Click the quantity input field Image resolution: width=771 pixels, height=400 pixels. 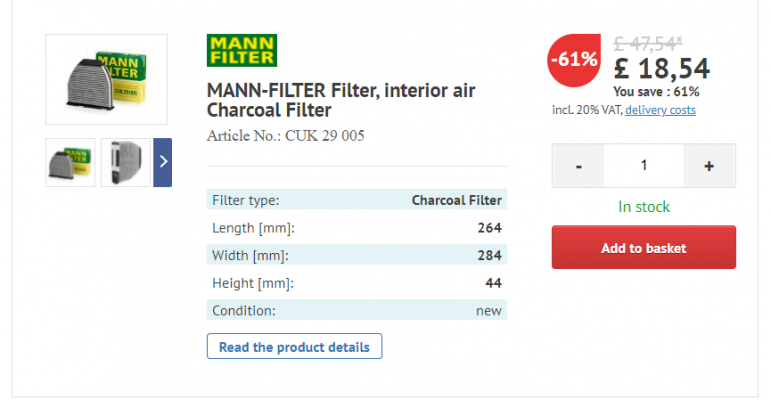(643, 166)
